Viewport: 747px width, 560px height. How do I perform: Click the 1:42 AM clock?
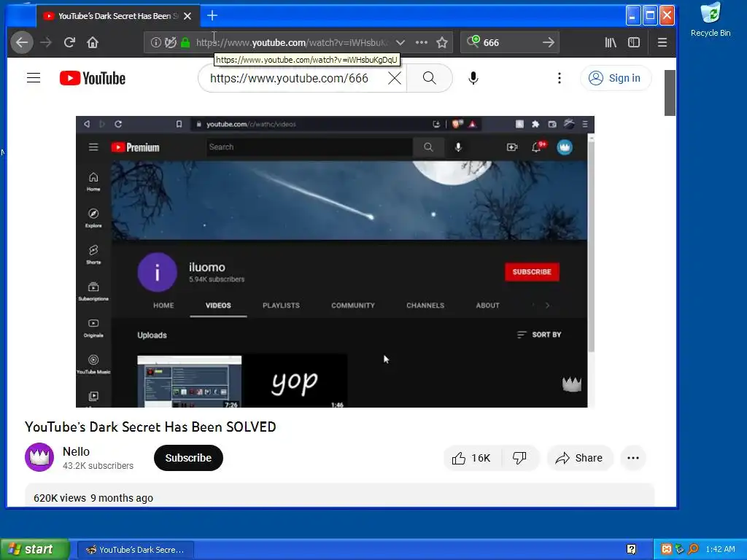coord(720,550)
